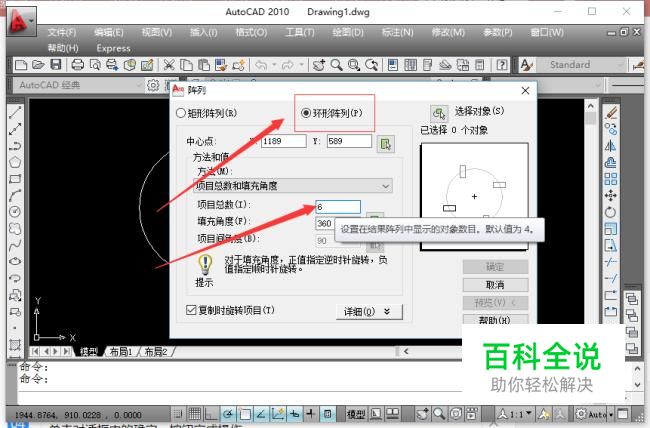
Task: Click the Open file toolbar icon
Action: point(38,65)
